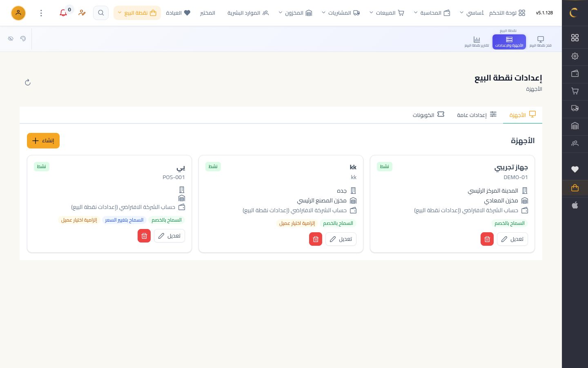Open العيادة in top navigation
The image size is (588, 368).
178,13
